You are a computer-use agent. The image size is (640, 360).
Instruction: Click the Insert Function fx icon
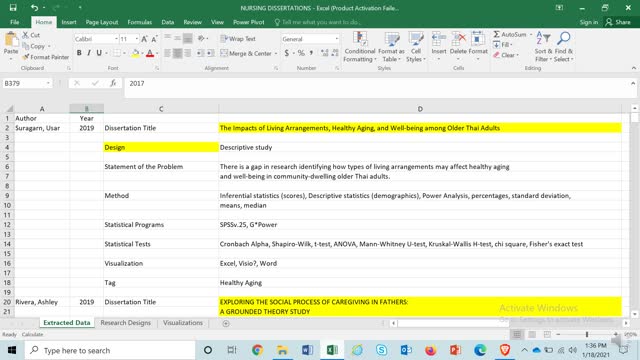point(113,83)
